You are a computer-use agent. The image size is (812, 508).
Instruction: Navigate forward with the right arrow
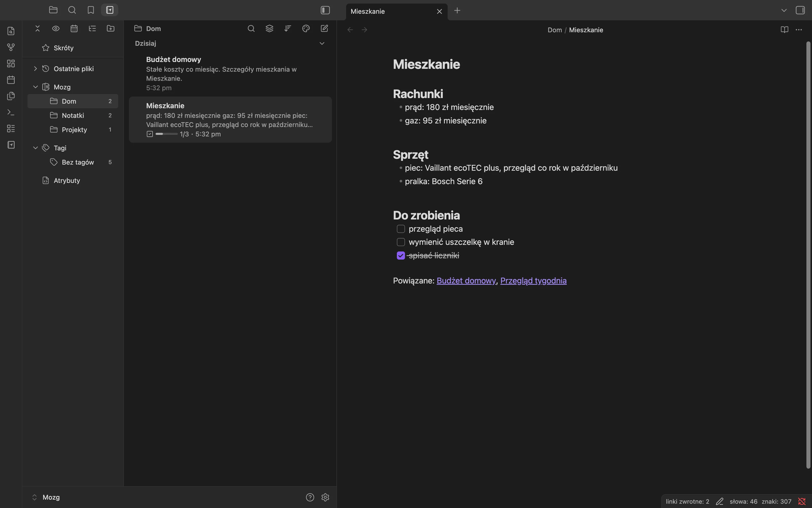(364, 30)
